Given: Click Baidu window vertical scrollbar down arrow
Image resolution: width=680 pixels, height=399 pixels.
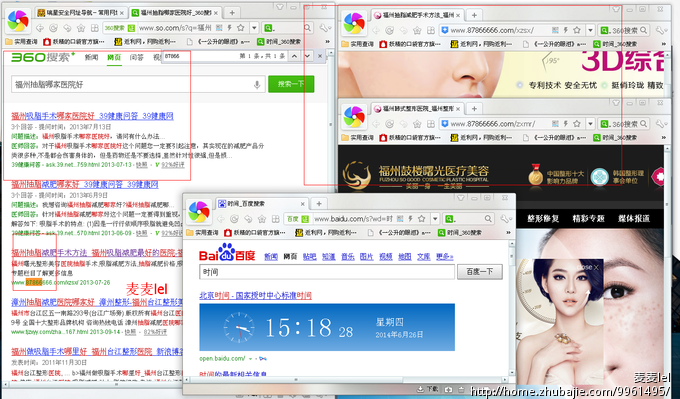Looking at the screenshot, I should [x=512, y=373].
